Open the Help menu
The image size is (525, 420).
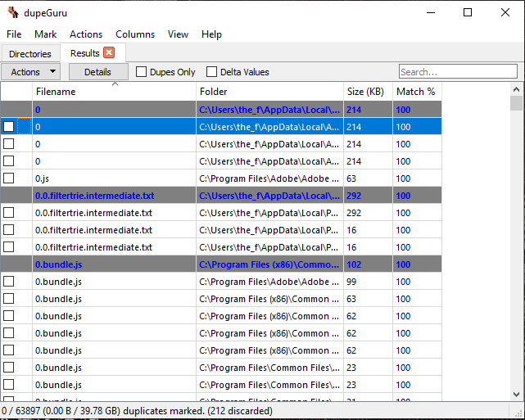pyautogui.click(x=211, y=34)
